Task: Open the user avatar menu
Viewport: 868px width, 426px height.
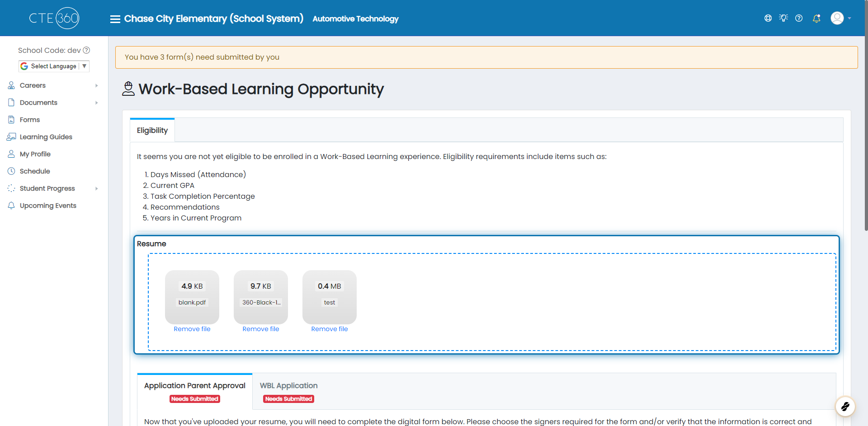Action: 837,18
